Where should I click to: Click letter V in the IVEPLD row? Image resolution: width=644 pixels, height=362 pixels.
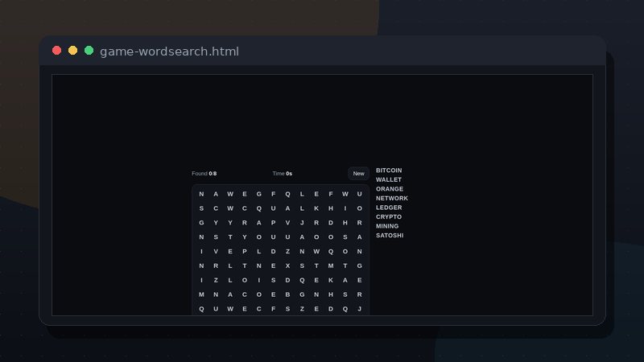pyautogui.click(x=216, y=252)
